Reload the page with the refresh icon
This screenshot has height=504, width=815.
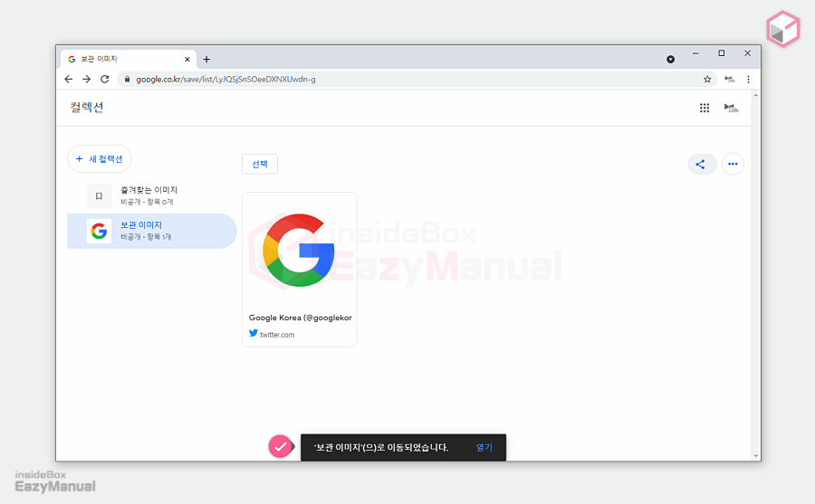point(104,79)
